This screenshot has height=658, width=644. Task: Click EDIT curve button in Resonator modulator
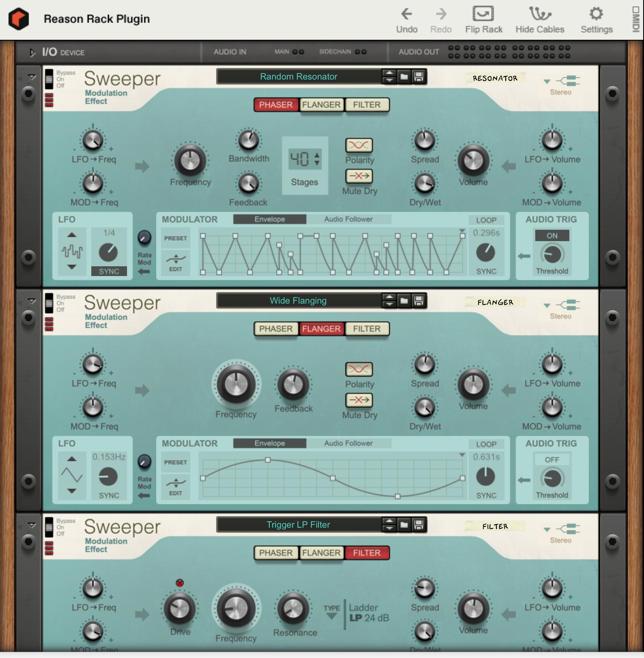point(176,263)
